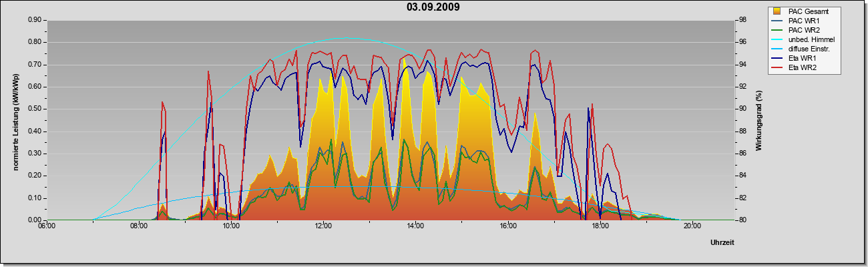Click the 12:00 time axis label
The height and width of the screenshot is (267, 868).
click(x=323, y=225)
